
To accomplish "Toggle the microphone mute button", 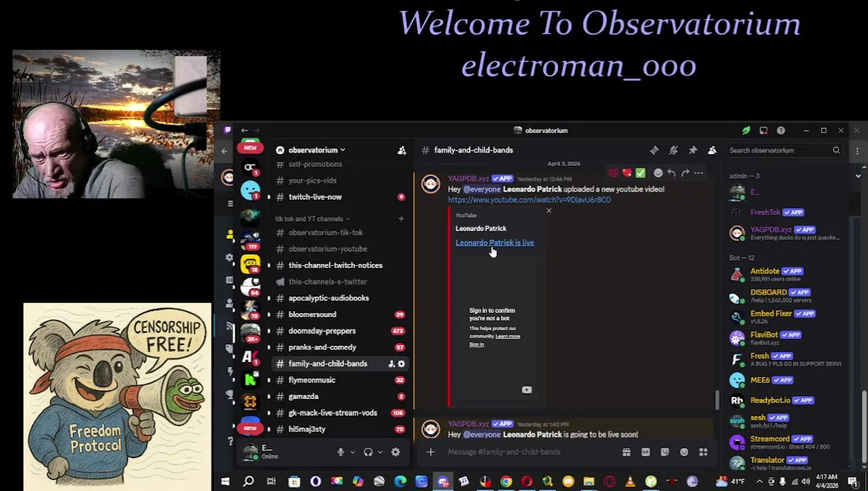I will [341, 452].
